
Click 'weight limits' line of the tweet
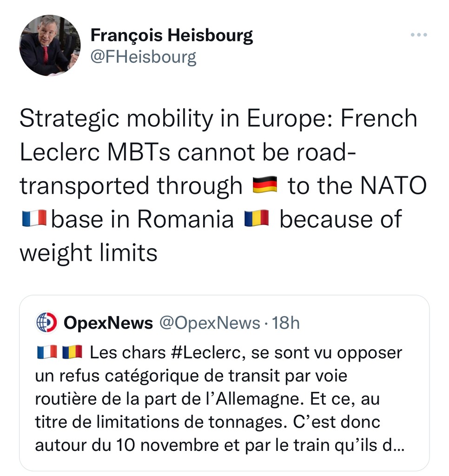[x=89, y=253]
